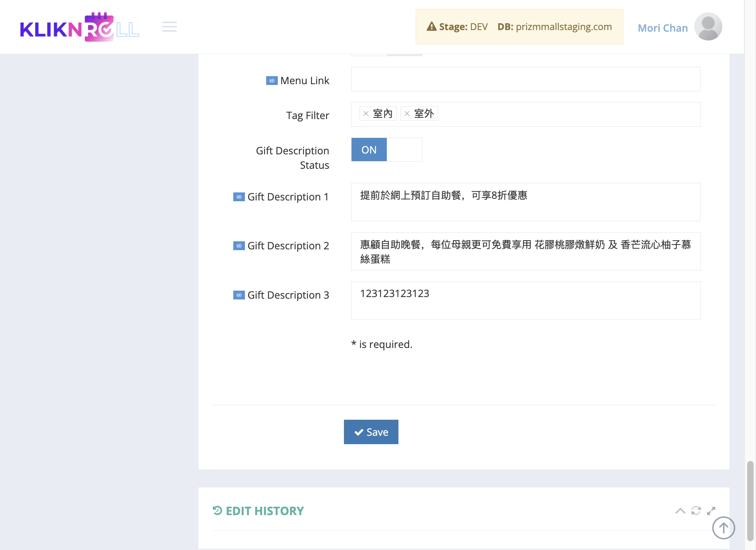The image size is (756, 550).
Task: Click the language icon beside Gift Description 3
Action: [x=239, y=295]
